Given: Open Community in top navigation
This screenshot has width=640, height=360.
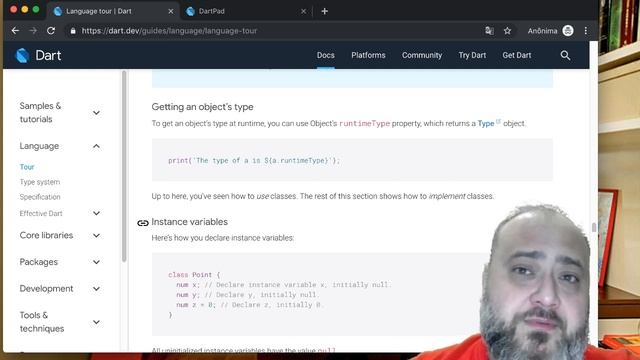Looking at the screenshot, I should point(422,55).
